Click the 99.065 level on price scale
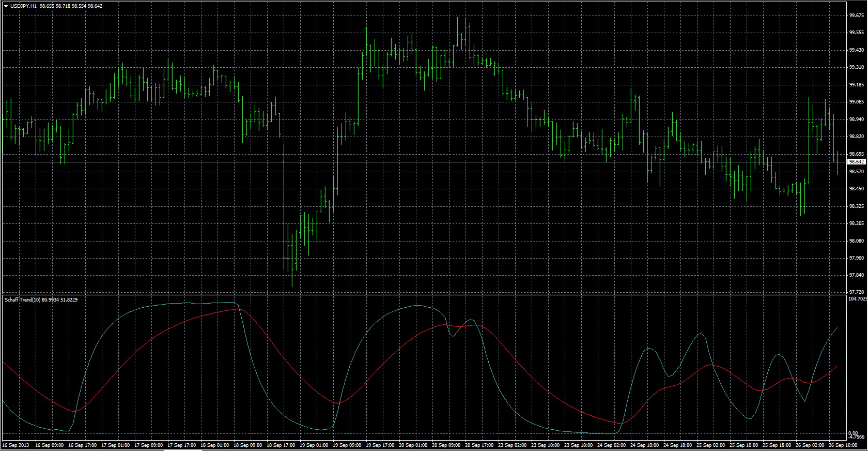 [x=856, y=102]
